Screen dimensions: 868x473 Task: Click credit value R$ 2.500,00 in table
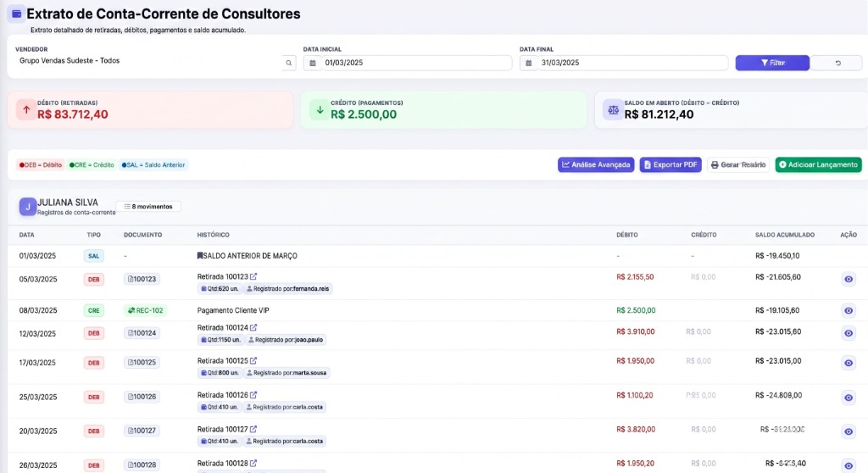636,311
